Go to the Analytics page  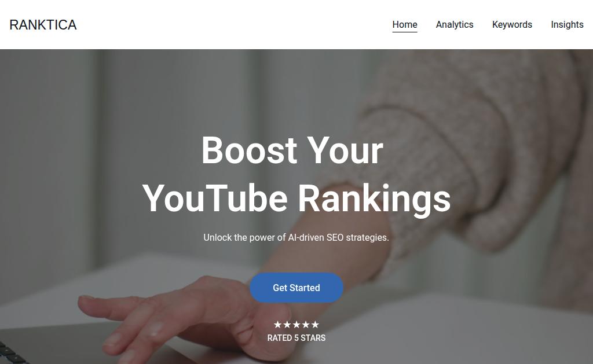point(455,24)
